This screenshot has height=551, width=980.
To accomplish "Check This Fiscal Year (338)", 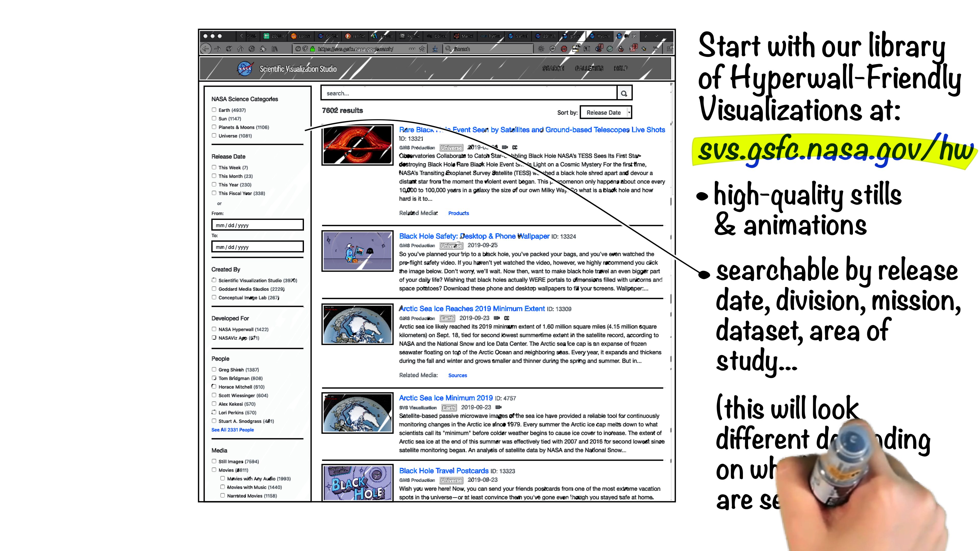I will (x=214, y=193).
